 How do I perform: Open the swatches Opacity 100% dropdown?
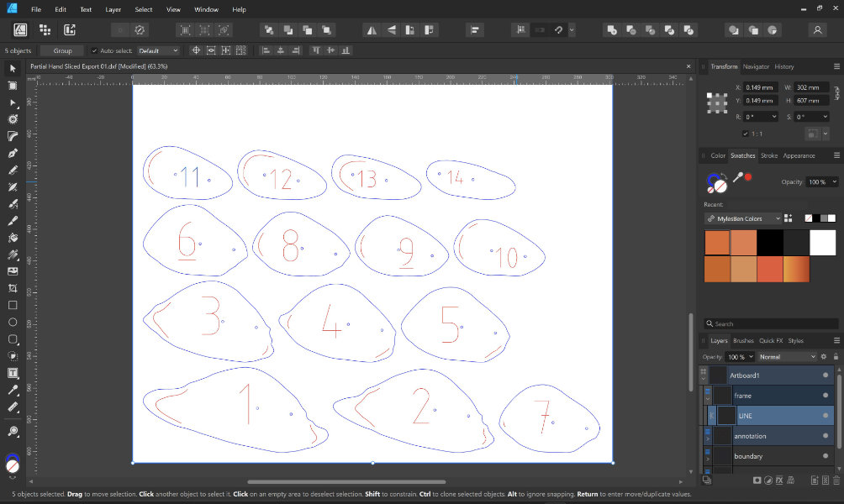pyautogui.click(x=834, y=181)
